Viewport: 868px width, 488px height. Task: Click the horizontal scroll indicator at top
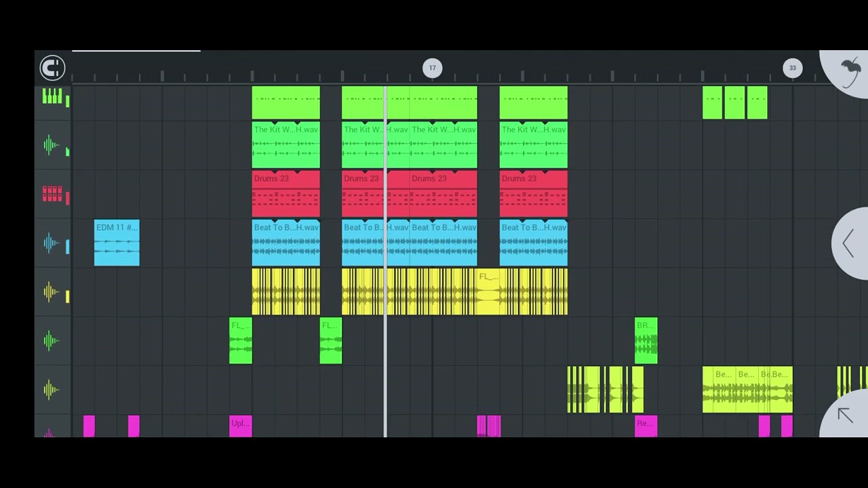tap(136, 51)
